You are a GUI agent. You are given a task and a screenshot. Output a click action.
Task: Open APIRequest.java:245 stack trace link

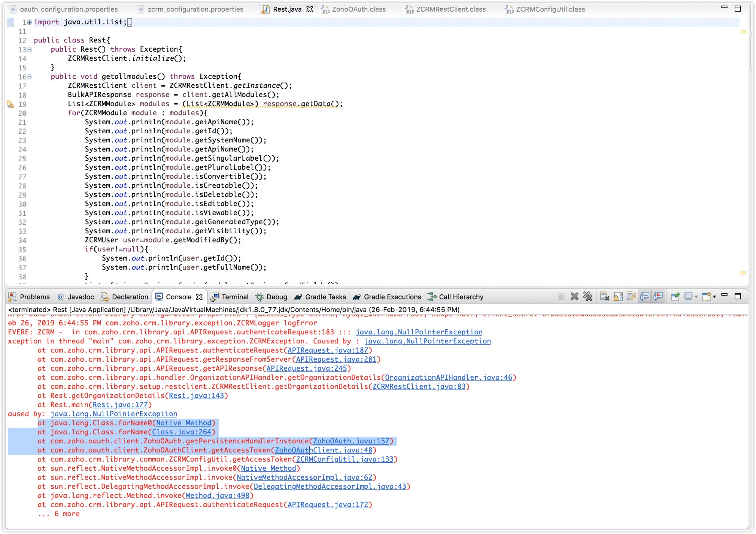coord(307,368)
